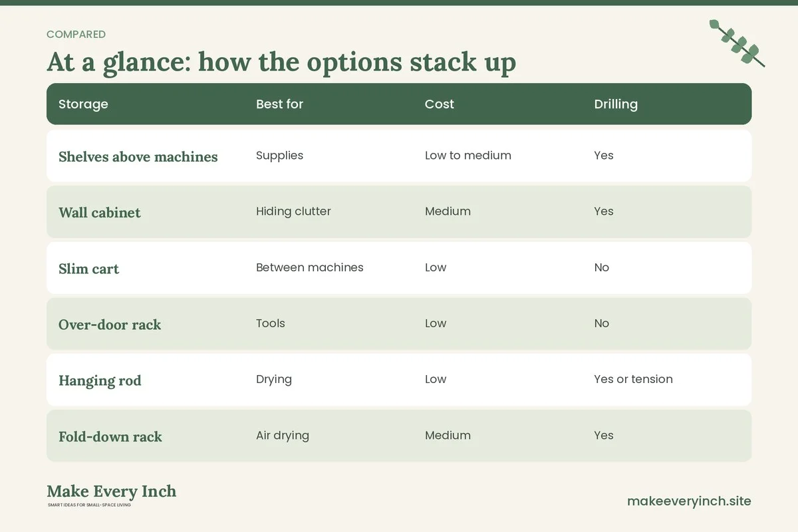Select the 'Hiding clutter' cell

tap(293, 211)
